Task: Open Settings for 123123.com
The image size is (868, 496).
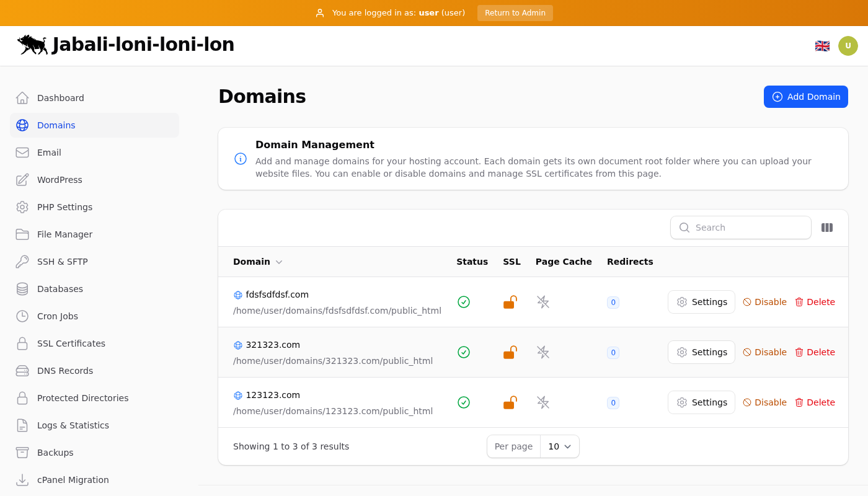Action: click(x=701, y=402)
